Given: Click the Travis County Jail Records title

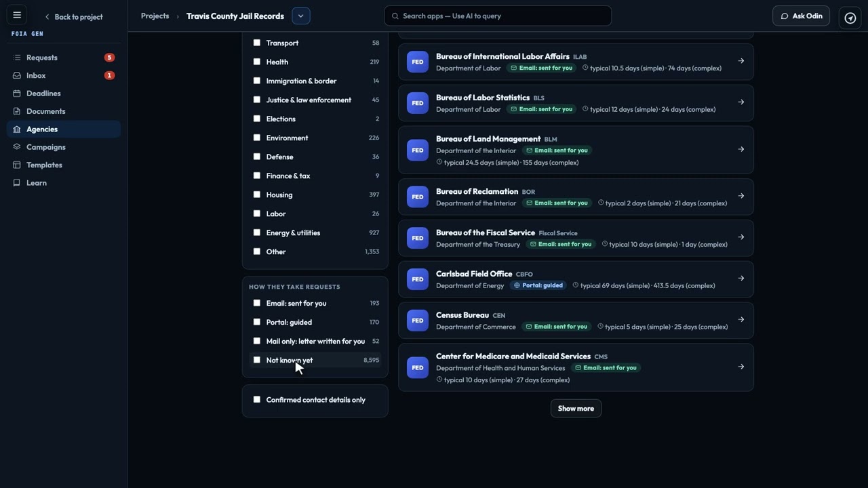Looking at the screenshot, I should 235,16.
